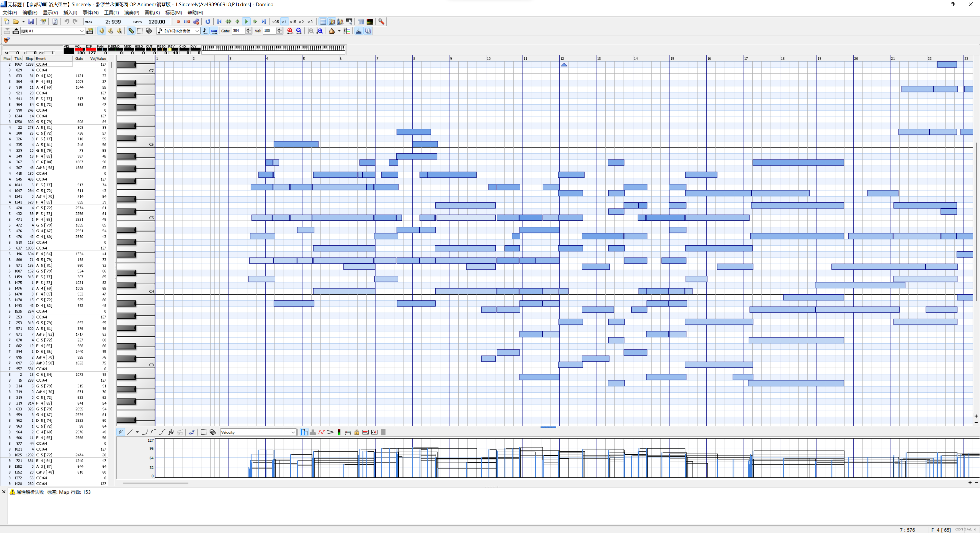Click the lock icon in velocity toolbar
This screenshot has width=980, height=533.
(357, 432)
